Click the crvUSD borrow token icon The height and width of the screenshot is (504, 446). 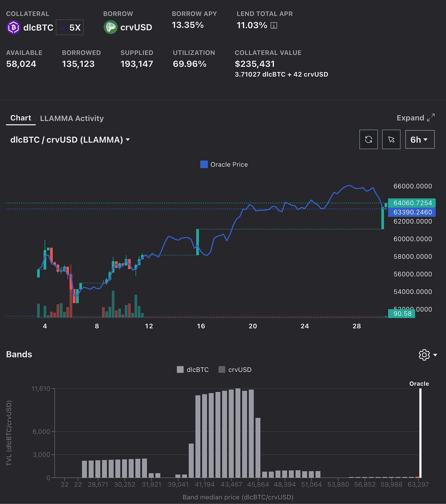111,27
